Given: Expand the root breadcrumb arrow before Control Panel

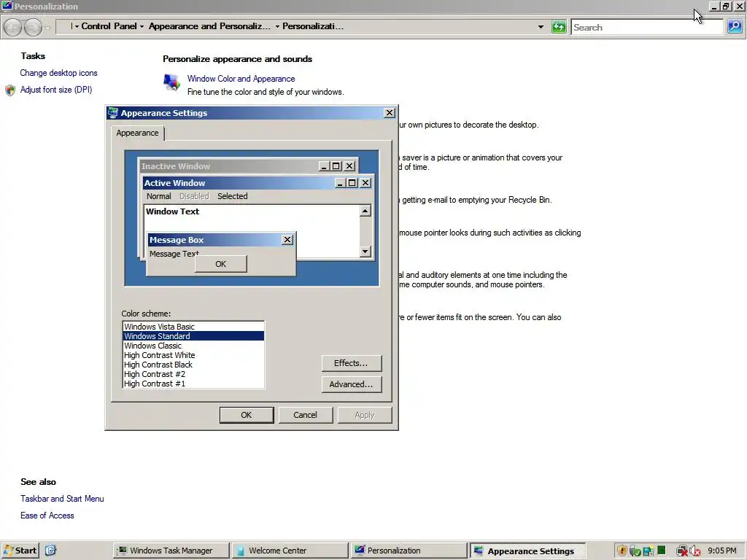Looking at the screenshot, I should click(x=75, y=27).
